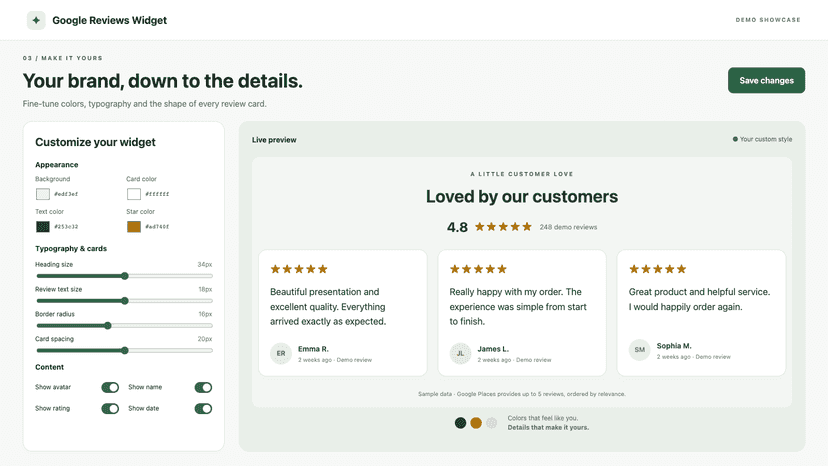The width and height of the screenshot is (828, 466).
Task: Click the James L. reviewer name
Action: click(493, 349)
